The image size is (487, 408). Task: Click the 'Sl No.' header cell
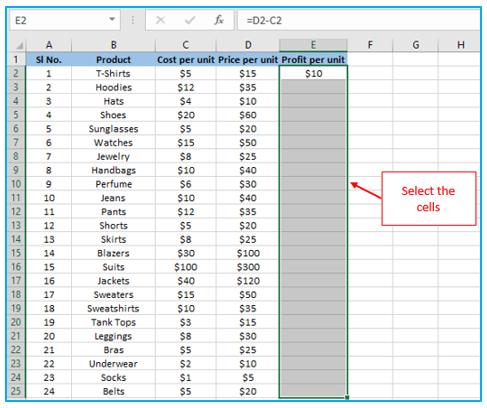click(49, 60)
